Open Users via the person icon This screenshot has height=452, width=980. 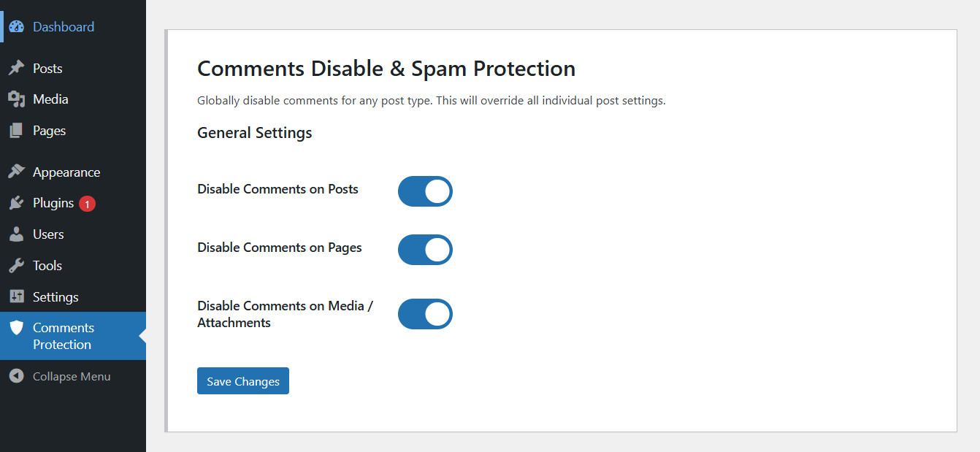[x=17, y=234]
